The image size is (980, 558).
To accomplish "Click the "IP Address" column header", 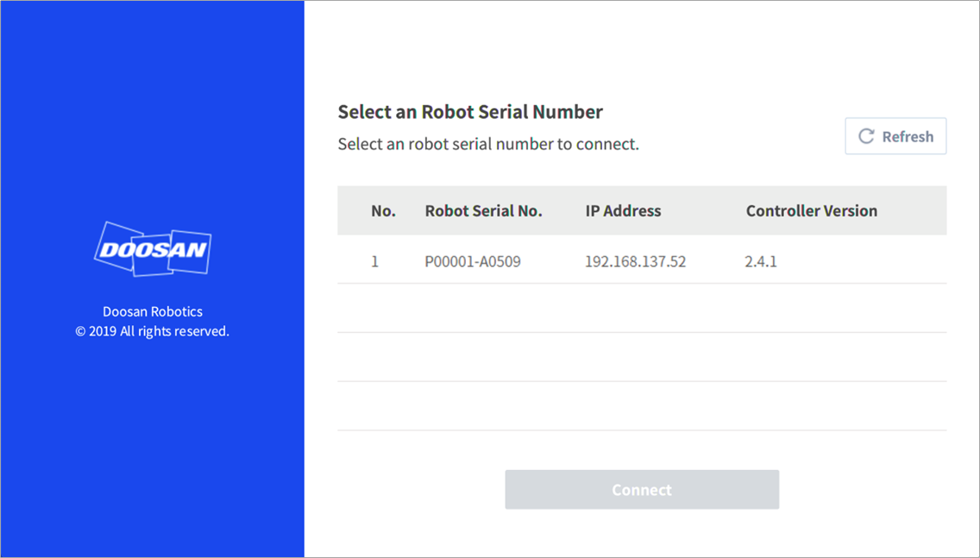I will [623, 210].
